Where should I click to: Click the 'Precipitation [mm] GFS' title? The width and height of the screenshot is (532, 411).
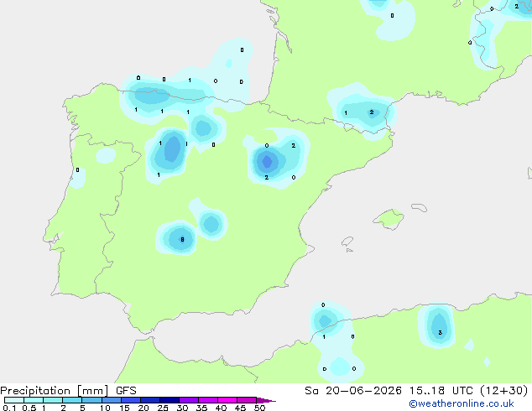coord(68,391)
